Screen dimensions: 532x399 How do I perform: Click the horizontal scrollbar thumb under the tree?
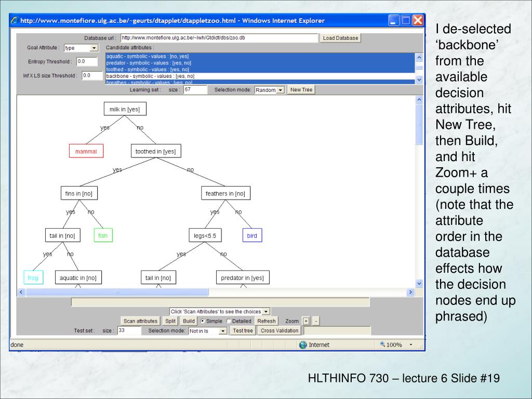pyautogui.click(x=117, y=292)
